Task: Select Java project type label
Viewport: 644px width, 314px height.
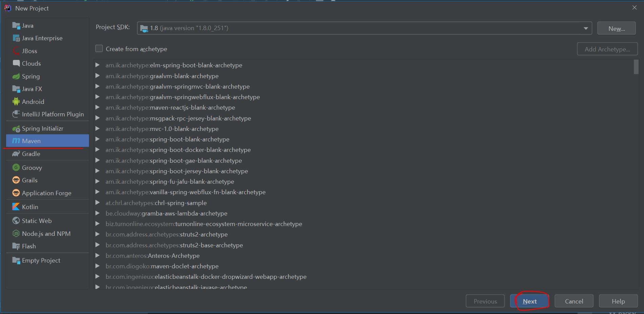Action: pos(28,26)
